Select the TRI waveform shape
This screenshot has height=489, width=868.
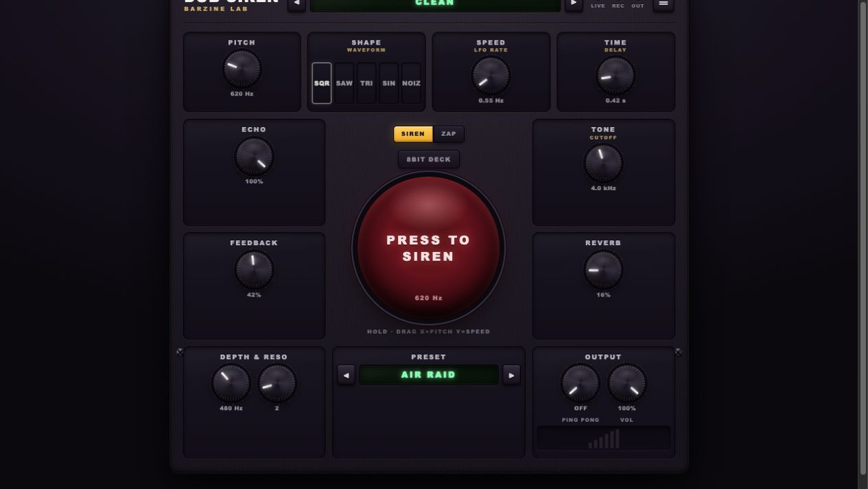pyautogui.click(x=366, y=83)
